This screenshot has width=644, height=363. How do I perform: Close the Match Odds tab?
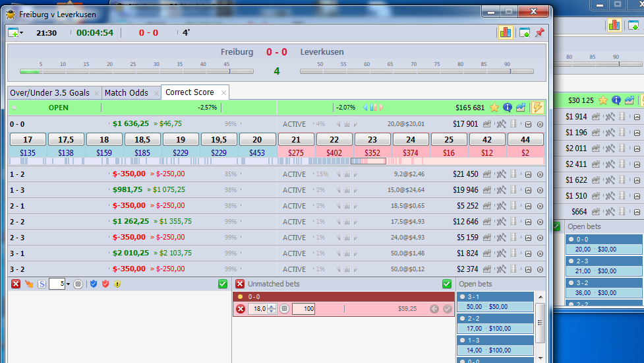tap(156, 93)
